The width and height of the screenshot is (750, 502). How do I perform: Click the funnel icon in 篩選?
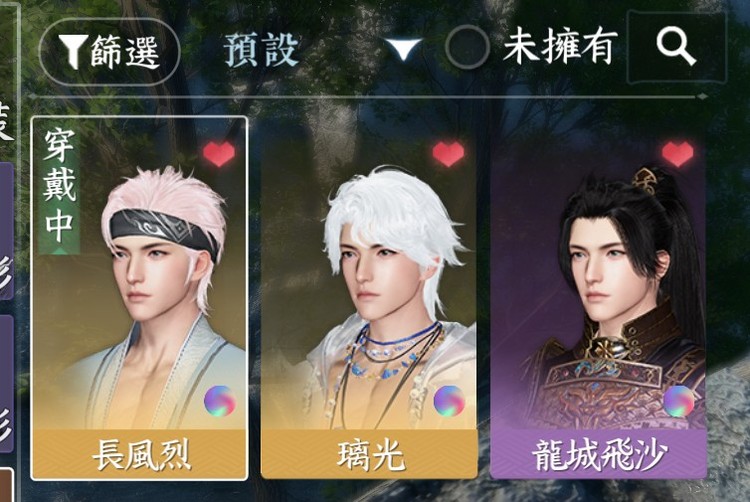pyautogui.click(x=73, y=52)
